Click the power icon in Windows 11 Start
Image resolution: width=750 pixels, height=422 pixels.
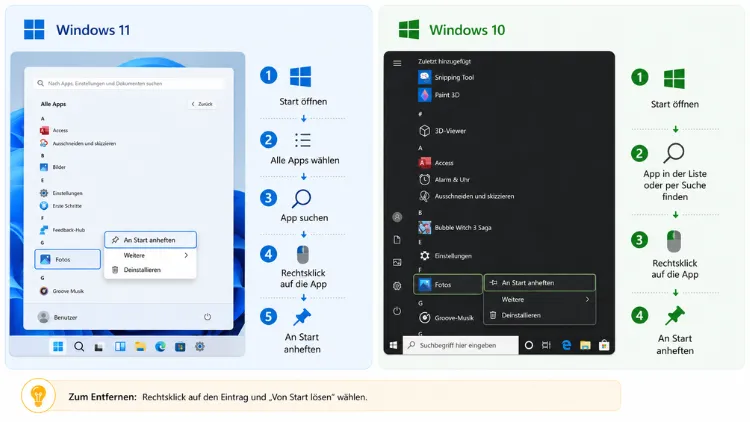coord(207,317)
